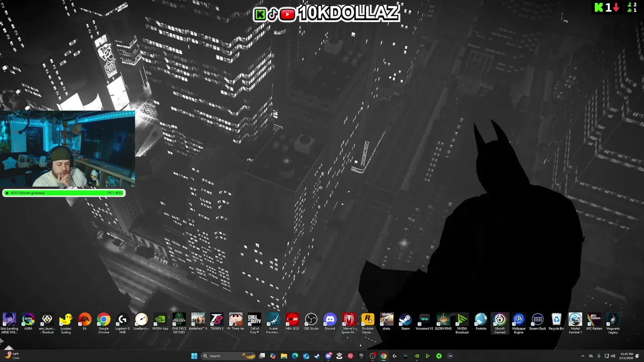Click the taskbar Search box

click(x=228, y=356)
